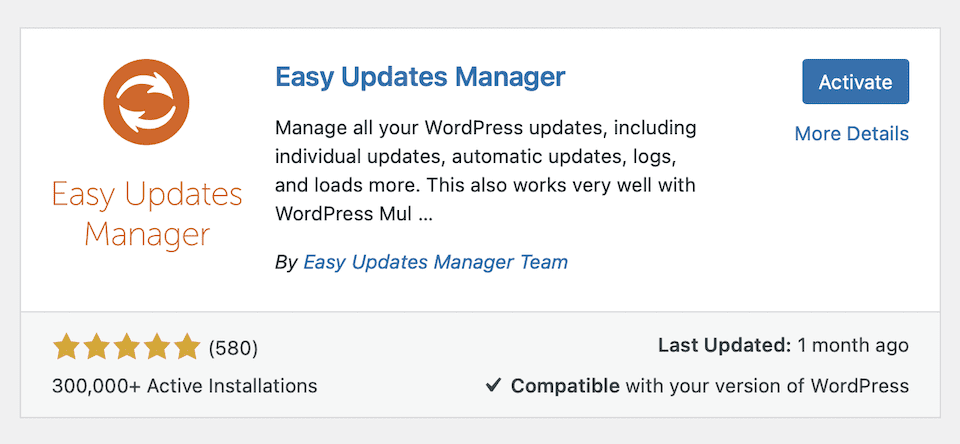Open the More Details link
Screen dimensions: 960x444
pyautogui.click(x=851, y=133)
